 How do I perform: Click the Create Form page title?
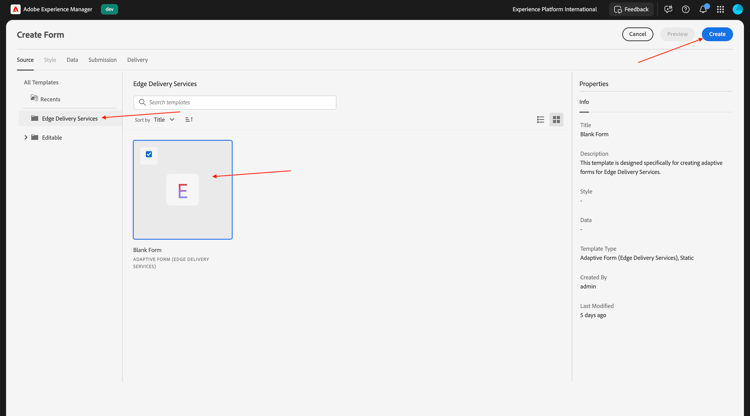(x=40, y=35)
